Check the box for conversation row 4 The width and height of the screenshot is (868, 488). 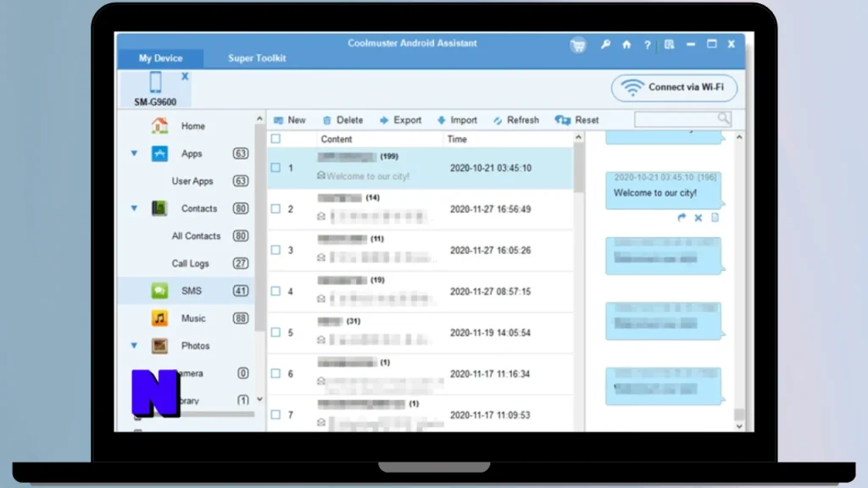[x=275, y=291]
